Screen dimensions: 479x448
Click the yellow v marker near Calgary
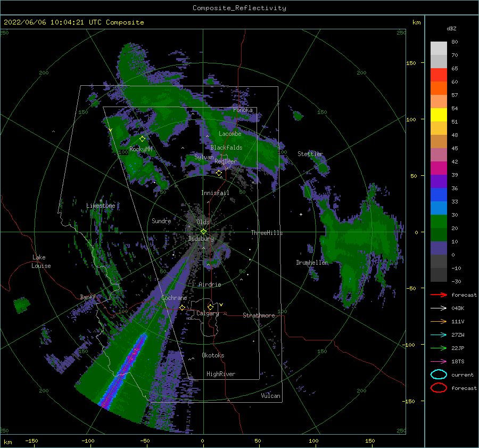[x=221, y=305]
